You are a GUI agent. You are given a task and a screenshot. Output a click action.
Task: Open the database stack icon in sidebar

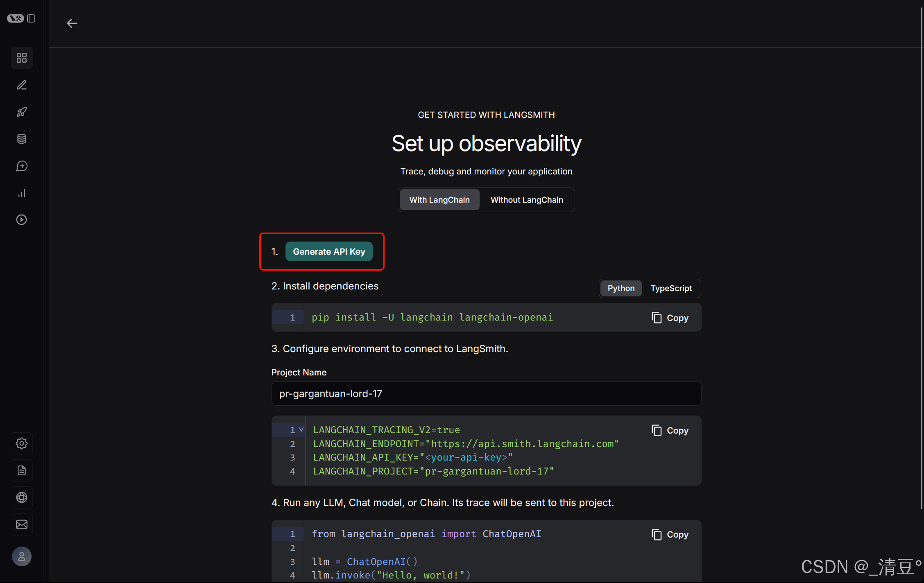coord(22,139)
